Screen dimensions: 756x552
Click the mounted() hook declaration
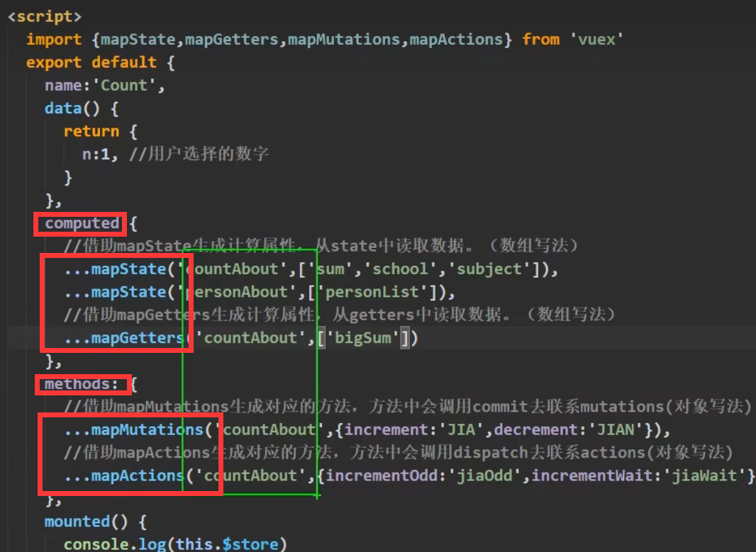click(x=96, y=522)
